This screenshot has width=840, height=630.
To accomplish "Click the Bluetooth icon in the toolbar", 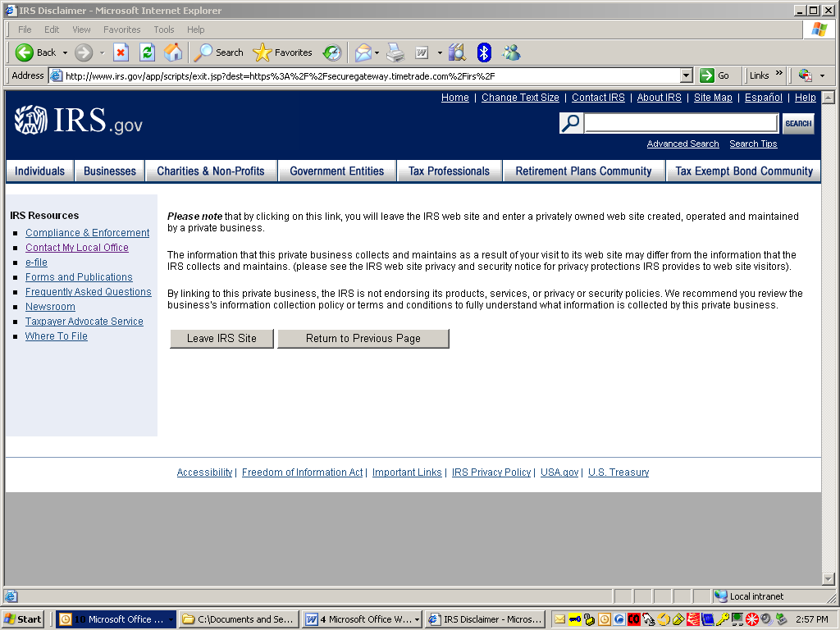I will [484, 52].
